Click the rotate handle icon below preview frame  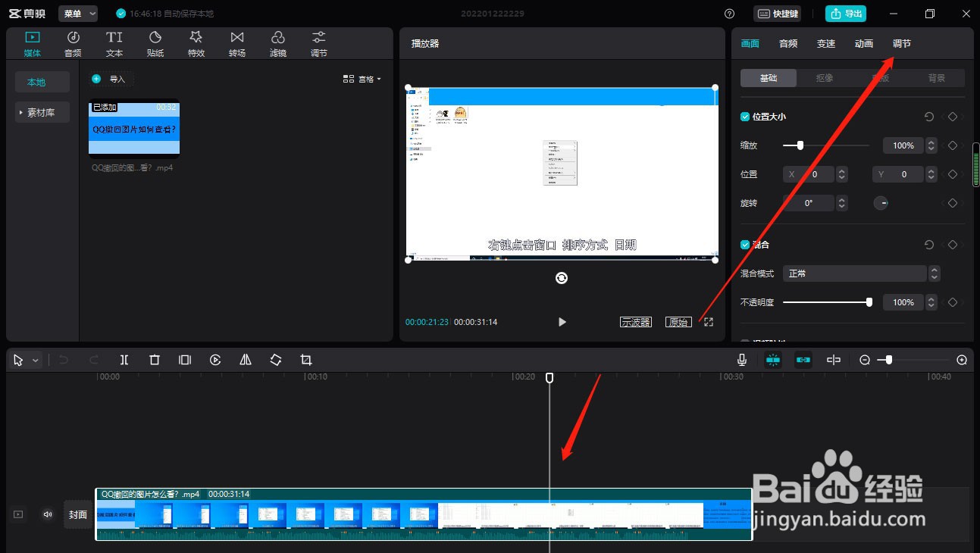tap(562, 278)
